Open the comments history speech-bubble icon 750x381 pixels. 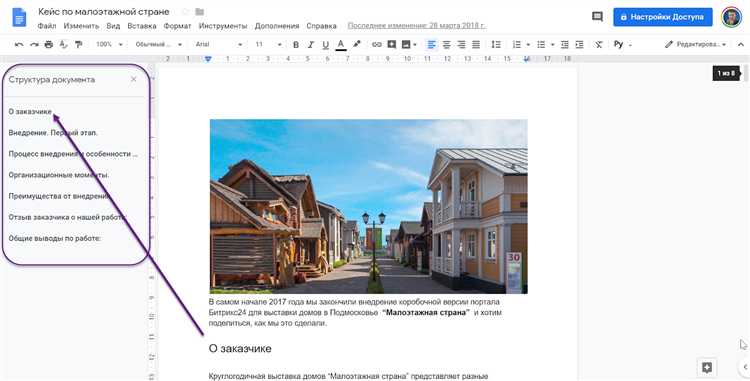coord(597,17)
